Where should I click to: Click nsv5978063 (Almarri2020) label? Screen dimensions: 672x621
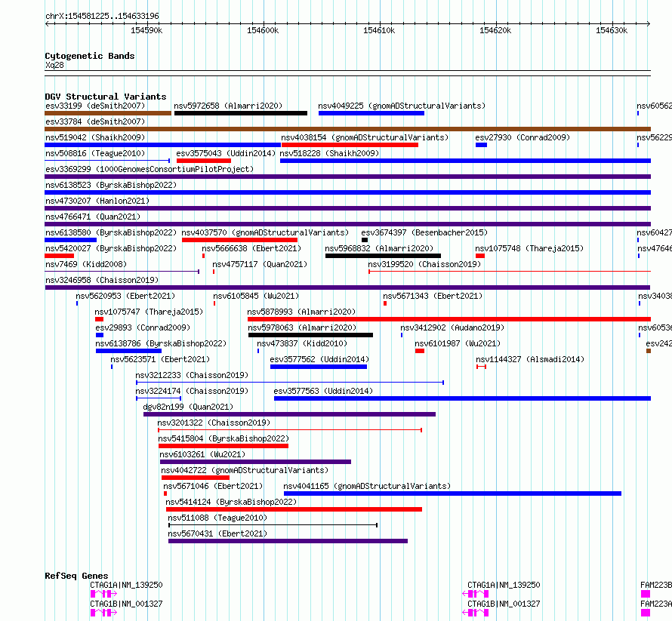click(x=302, y=327)
